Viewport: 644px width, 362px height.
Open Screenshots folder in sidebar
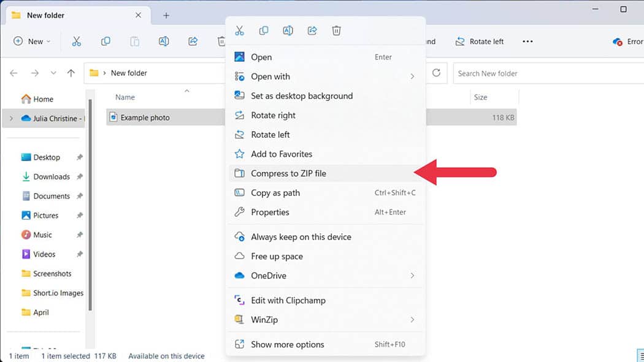tap(47, 273)
